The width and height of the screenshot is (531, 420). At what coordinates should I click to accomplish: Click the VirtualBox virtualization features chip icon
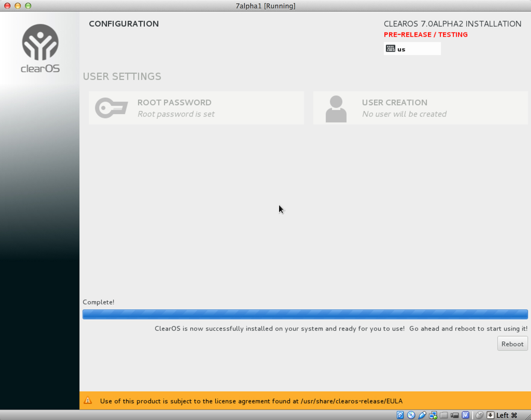coord(465,415)
